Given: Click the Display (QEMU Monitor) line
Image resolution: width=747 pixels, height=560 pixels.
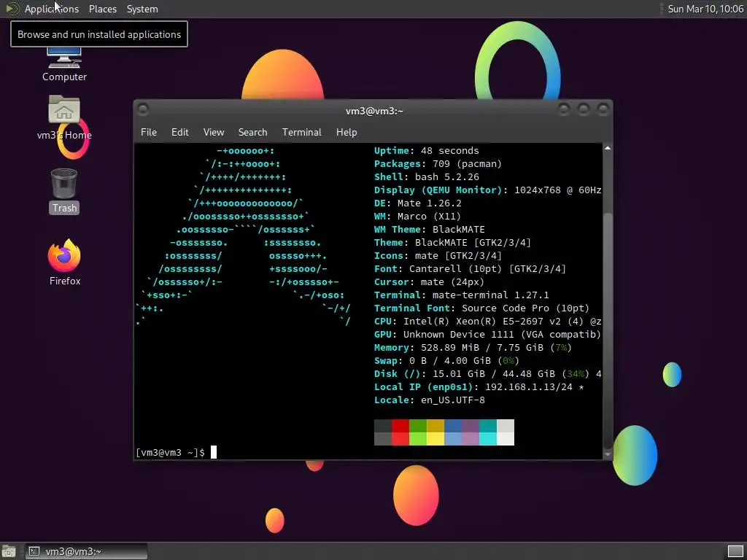Looking at the screenshot, I should 488,190.
